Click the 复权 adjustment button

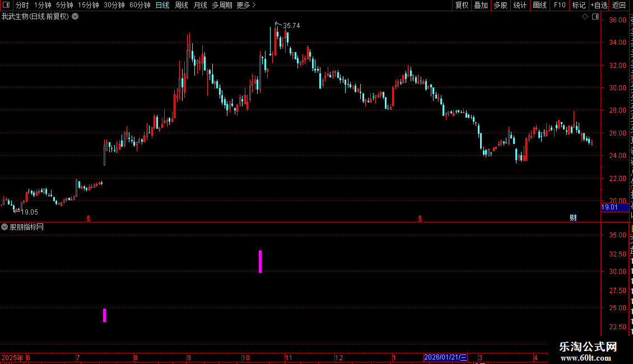click(x=462, y=5)
